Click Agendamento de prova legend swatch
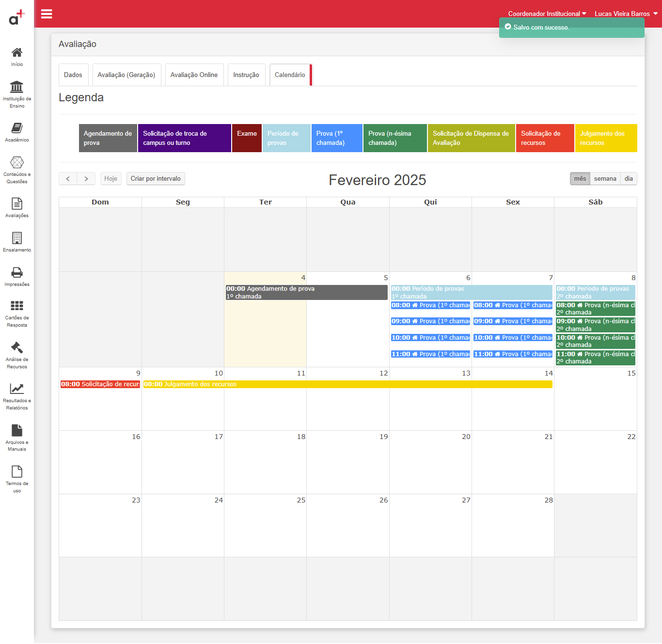The width and height of the screenshot is (662, 644). coord(108,138)
